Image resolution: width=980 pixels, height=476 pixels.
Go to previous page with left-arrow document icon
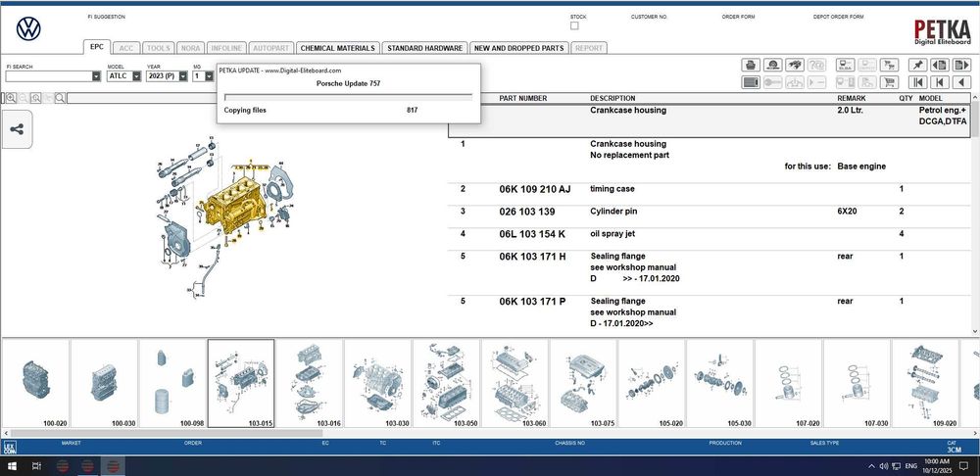coord(940,65)
